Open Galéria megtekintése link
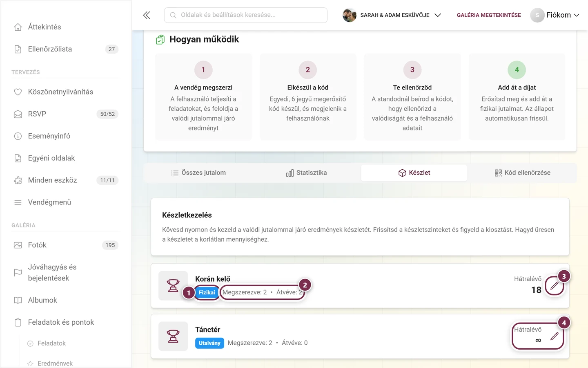Viewport: 588px width, 368px height. [489, 15]
